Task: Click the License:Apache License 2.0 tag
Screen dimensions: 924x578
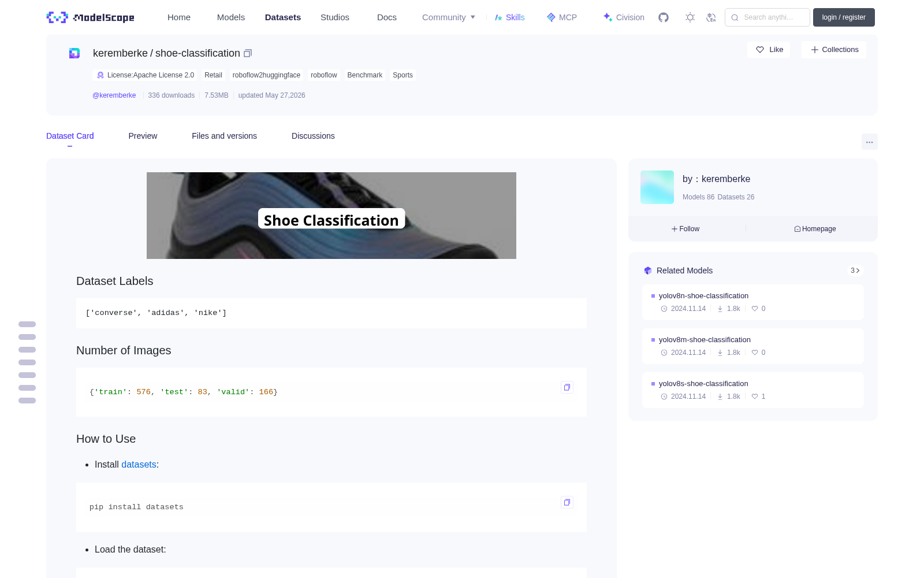Action: point(145,75)
